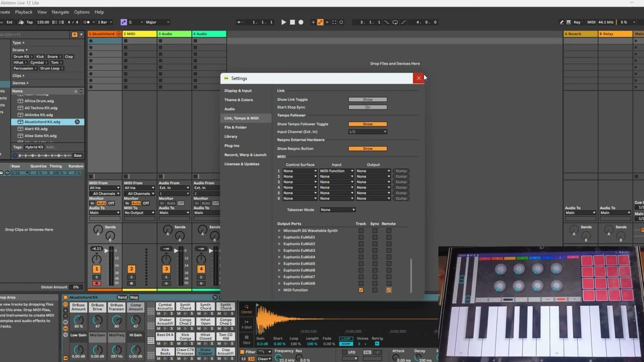Click the Map button on Akustichord Kit

coord(134,297)
